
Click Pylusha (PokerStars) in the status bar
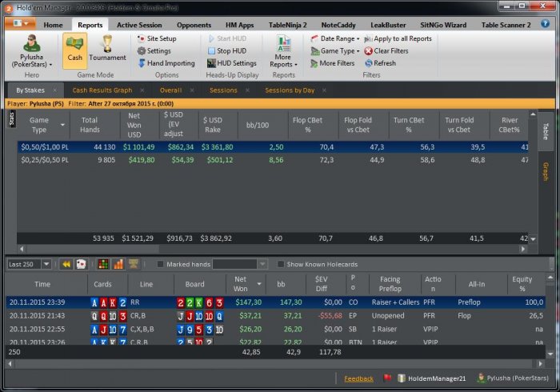coord(513,378)
